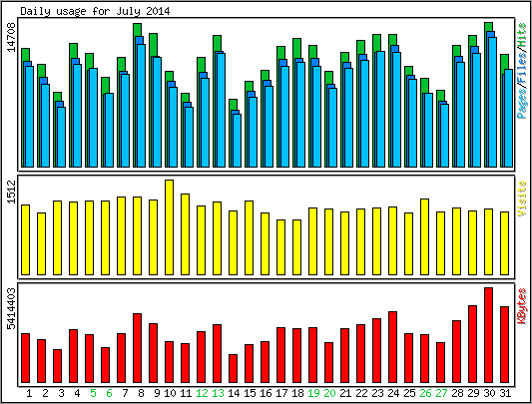532x404 pixels.
Task: Click day 14 on the x-axis
Action: coord(234,393)
